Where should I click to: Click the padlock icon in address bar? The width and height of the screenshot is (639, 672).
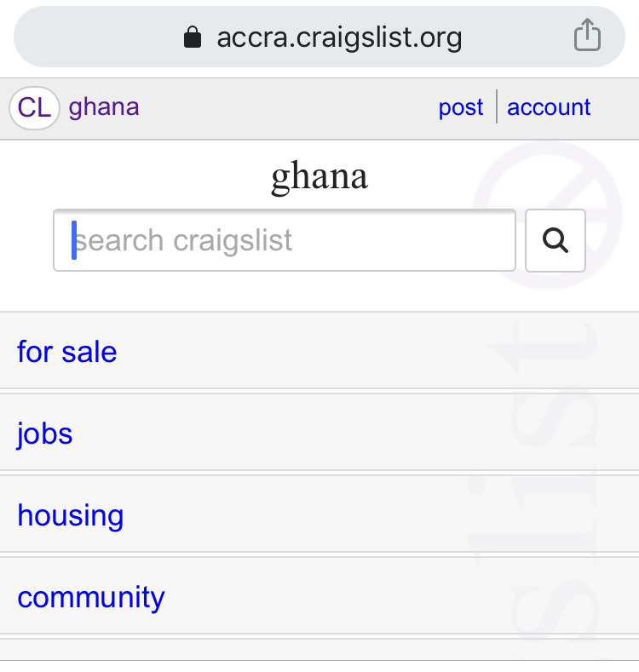pyautogui.click(x=193, y=37)
